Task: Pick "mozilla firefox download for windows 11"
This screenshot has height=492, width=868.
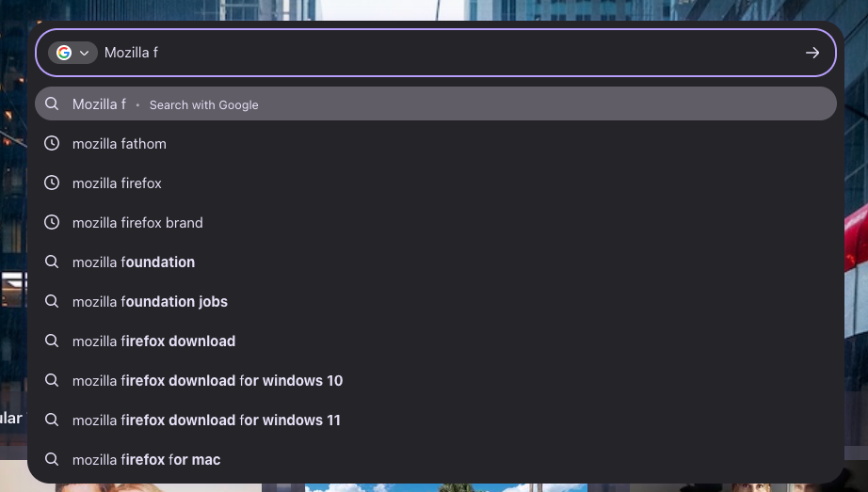Action: (436, 421)
